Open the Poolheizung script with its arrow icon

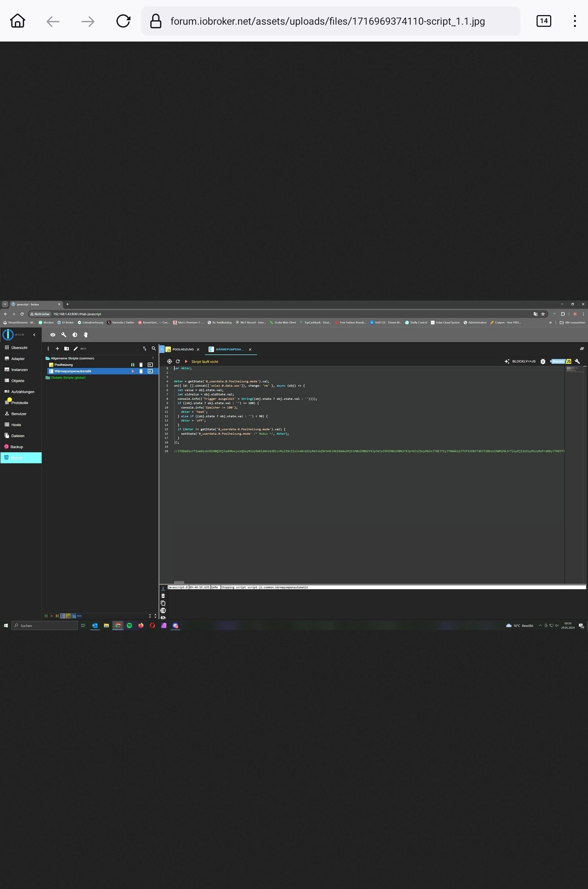pos(150,365)
